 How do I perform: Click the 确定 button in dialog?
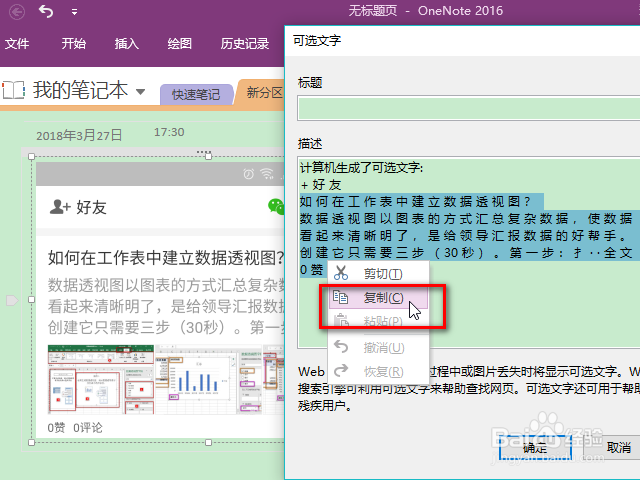tap(535, 448)
